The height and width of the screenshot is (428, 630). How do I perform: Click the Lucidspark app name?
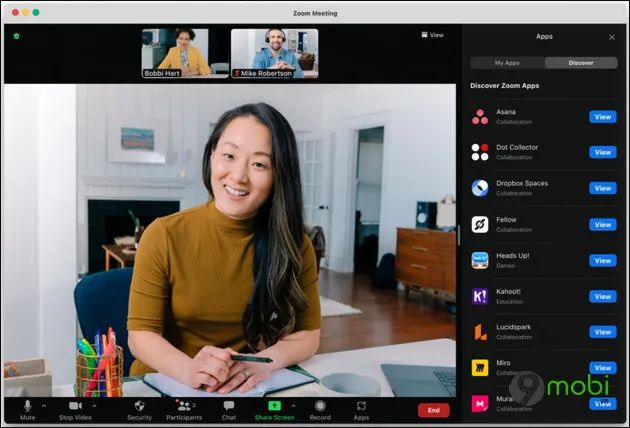coord(513,327)
